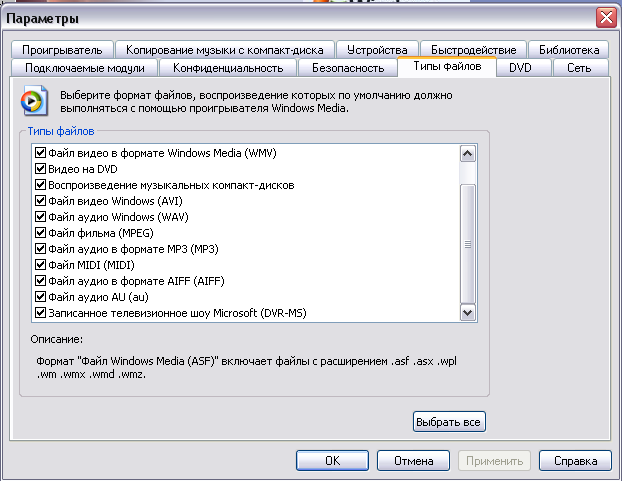Click the Выбрать все button
This screenshot has height=481, width=622.
(x=449, y=422)
